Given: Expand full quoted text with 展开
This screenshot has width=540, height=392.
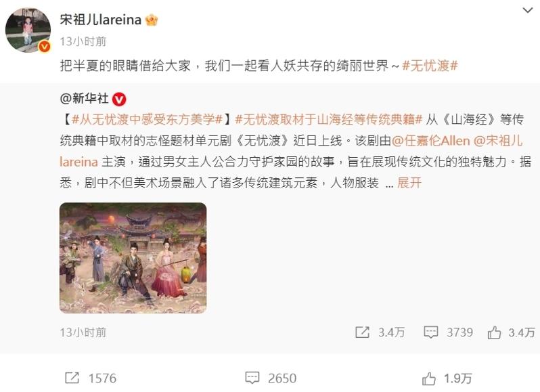Looking at the screenshot, I should coord(409,183).
